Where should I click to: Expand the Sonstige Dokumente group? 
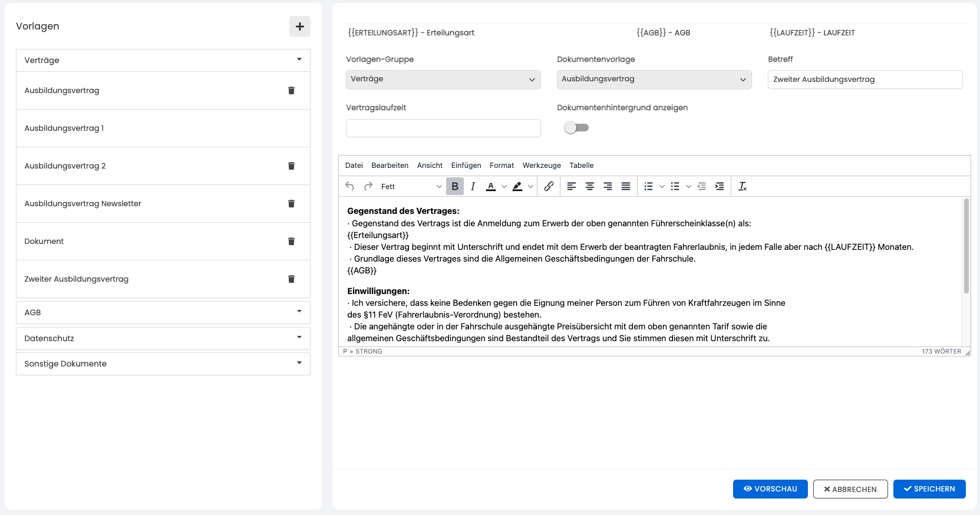click(x=163, y=364)
